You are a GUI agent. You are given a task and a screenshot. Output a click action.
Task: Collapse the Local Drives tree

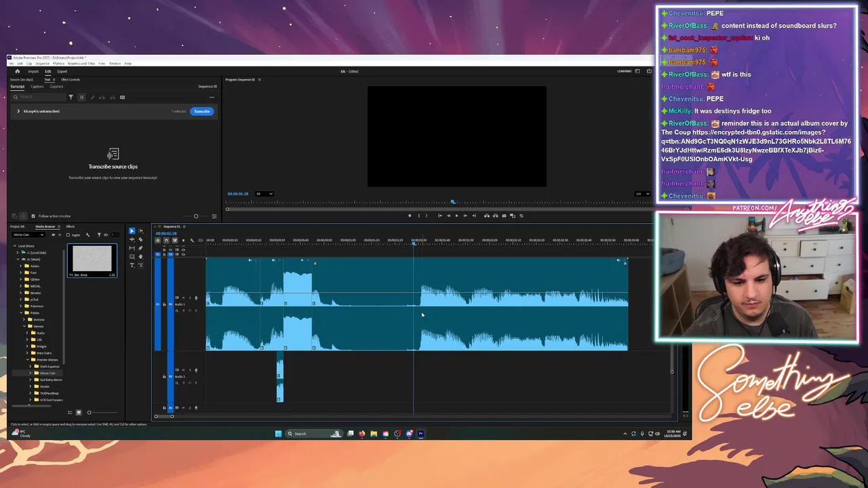coord(15,246)
